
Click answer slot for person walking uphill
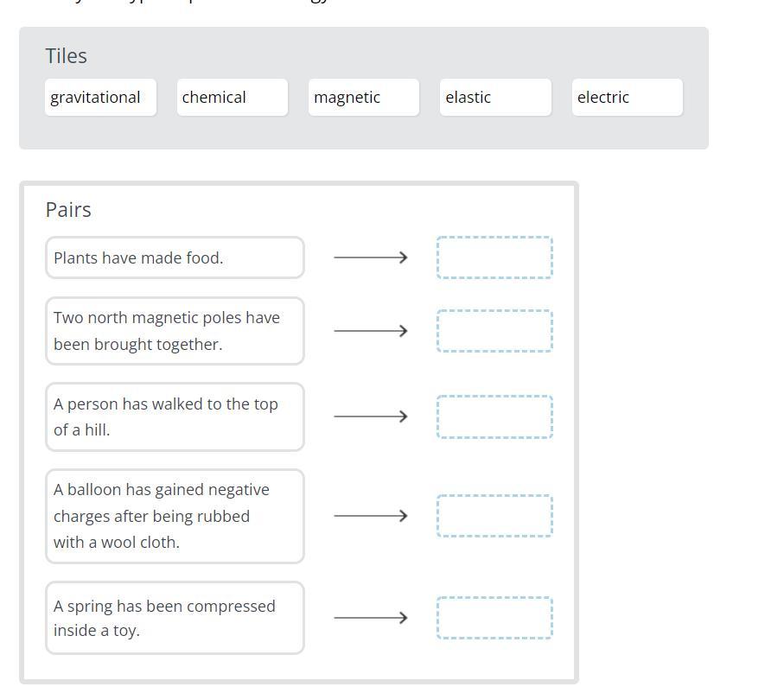pos(494,416)
